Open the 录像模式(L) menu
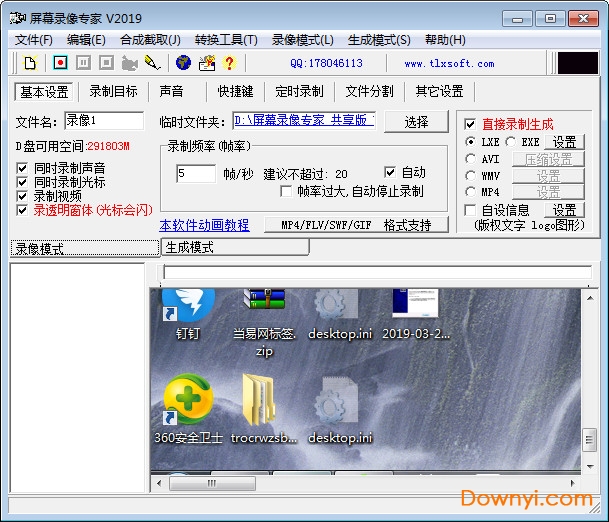Image resolution: width=609 pixels, height=522 pixels. (303, 40)
